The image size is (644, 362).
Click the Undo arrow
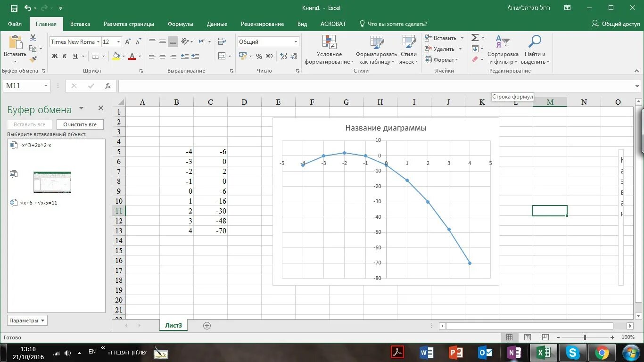pyautogui.click(x=28, y=8)
